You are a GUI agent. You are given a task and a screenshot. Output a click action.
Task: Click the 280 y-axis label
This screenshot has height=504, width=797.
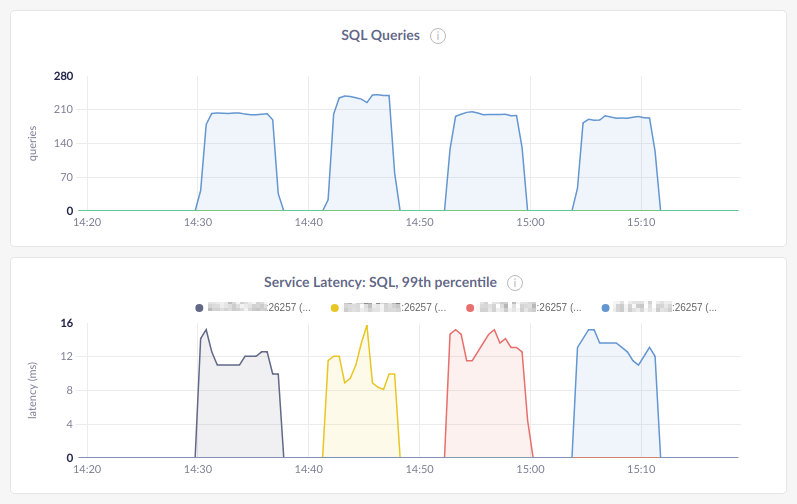coord(63,76)
